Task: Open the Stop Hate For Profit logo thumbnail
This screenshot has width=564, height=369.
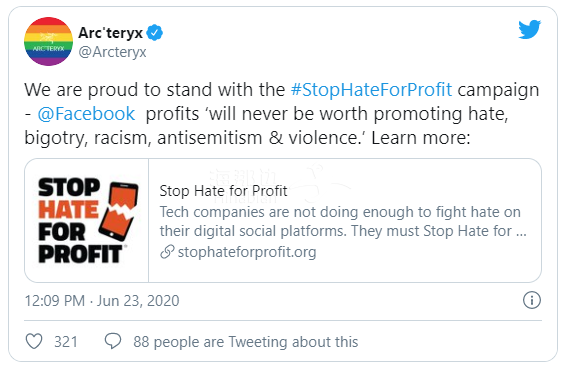Action: click(x=87, y=220)
